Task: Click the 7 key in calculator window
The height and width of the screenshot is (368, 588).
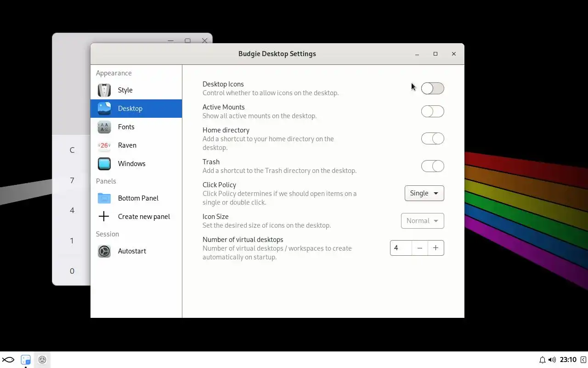Action: (72, 180)
